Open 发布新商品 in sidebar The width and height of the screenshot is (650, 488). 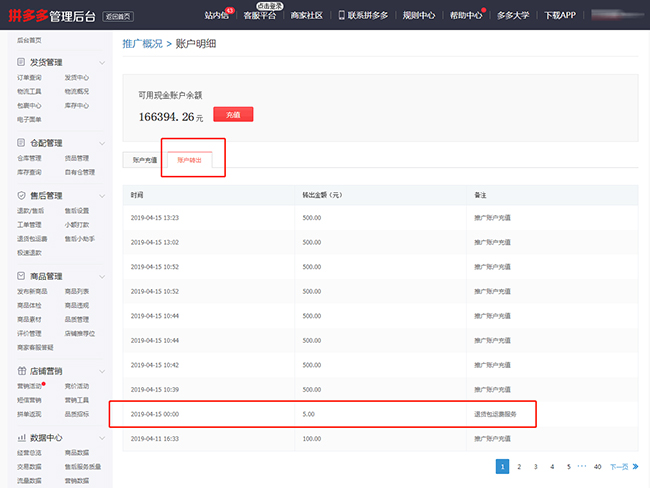[32, 291]
